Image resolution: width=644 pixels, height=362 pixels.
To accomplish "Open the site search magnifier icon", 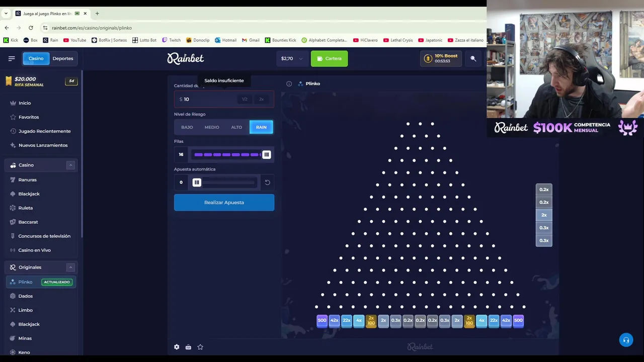I will [473, 58].
